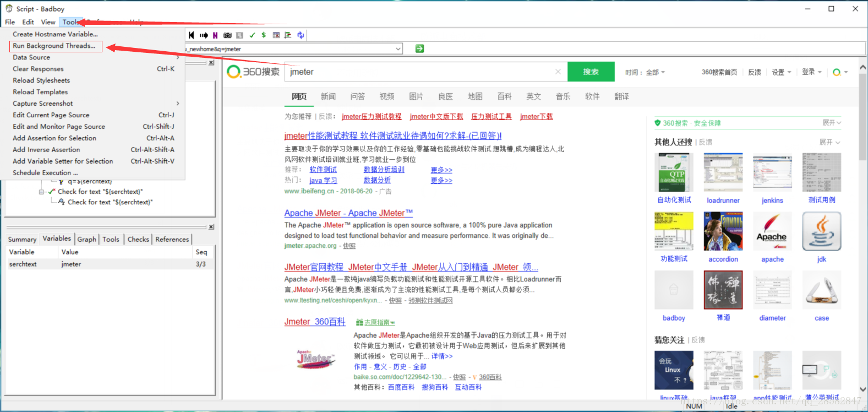The image size is (868, 412).
Task: Click the play-all arrow toolbar icon
Action: [x=204, y=35]
